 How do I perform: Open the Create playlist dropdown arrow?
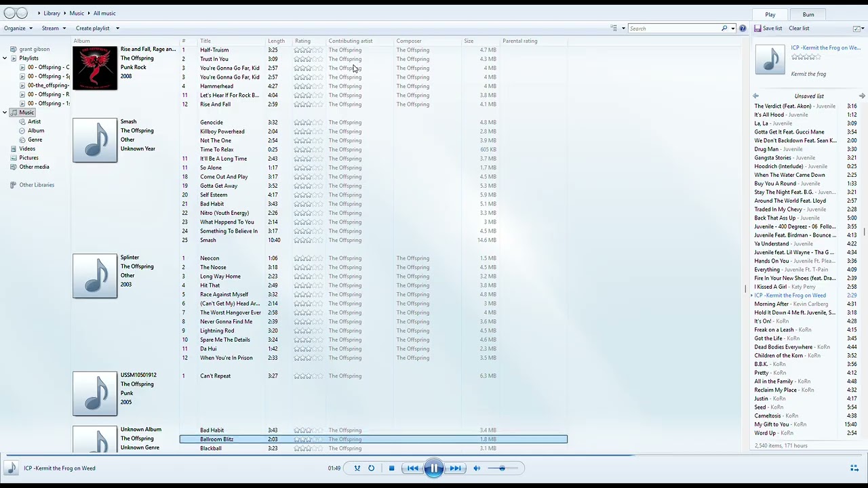tap(117, 28)
